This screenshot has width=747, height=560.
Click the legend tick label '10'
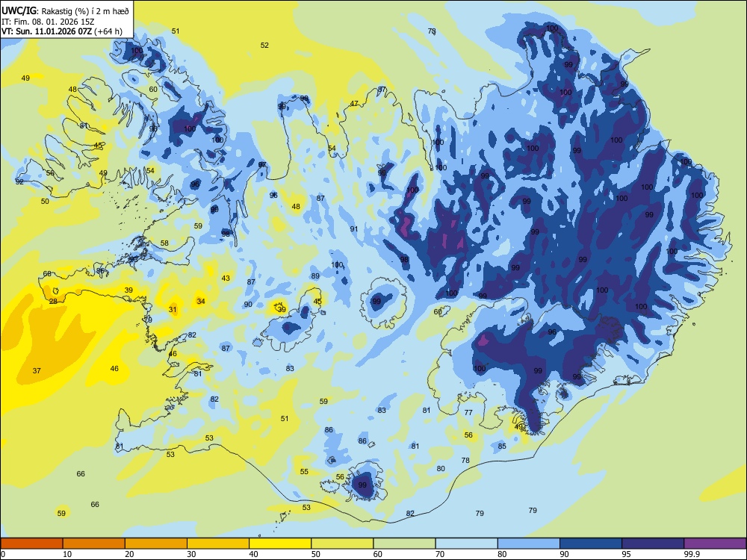67,554
